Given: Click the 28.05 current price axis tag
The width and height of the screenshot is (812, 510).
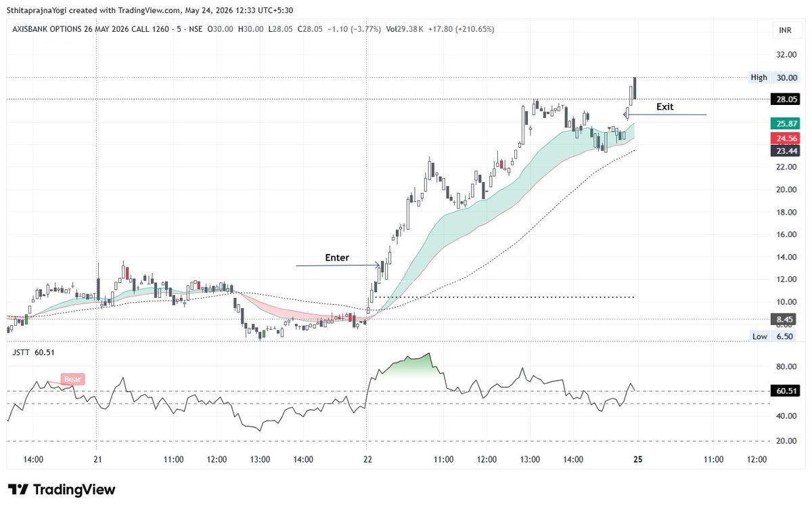Looking at the screenshot, I should 785,99.
